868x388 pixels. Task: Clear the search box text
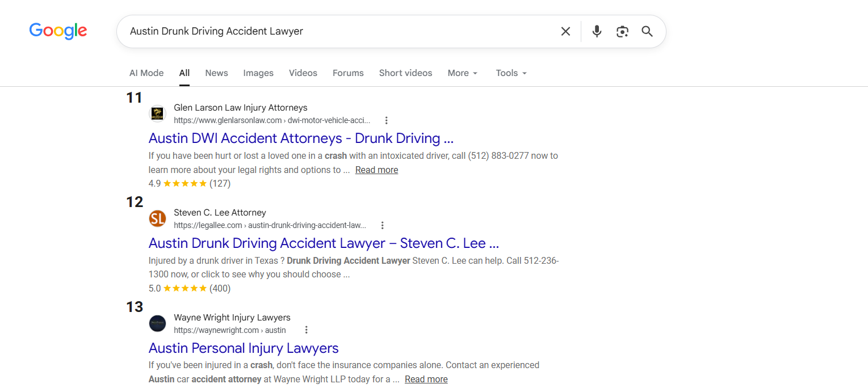click(565, 31)
